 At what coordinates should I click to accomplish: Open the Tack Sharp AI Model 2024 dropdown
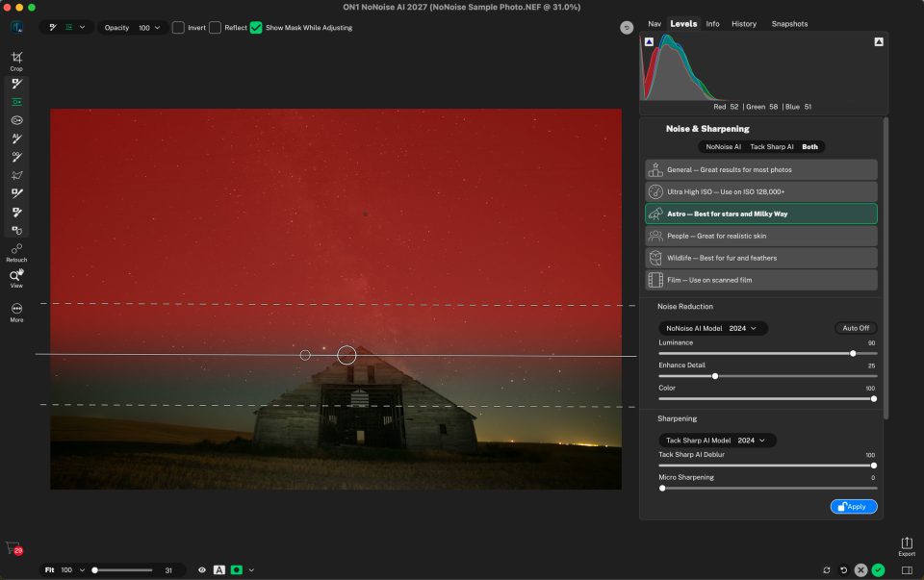(x=716, y=441)
